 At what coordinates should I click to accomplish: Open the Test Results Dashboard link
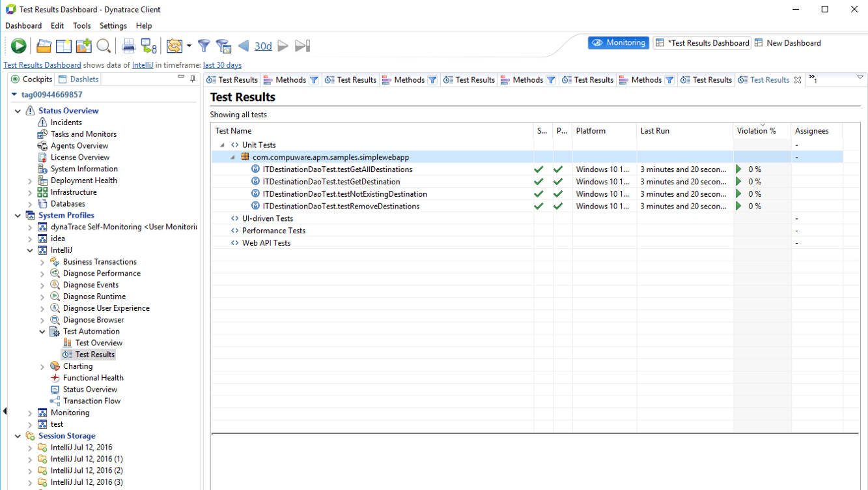[42, 65]
